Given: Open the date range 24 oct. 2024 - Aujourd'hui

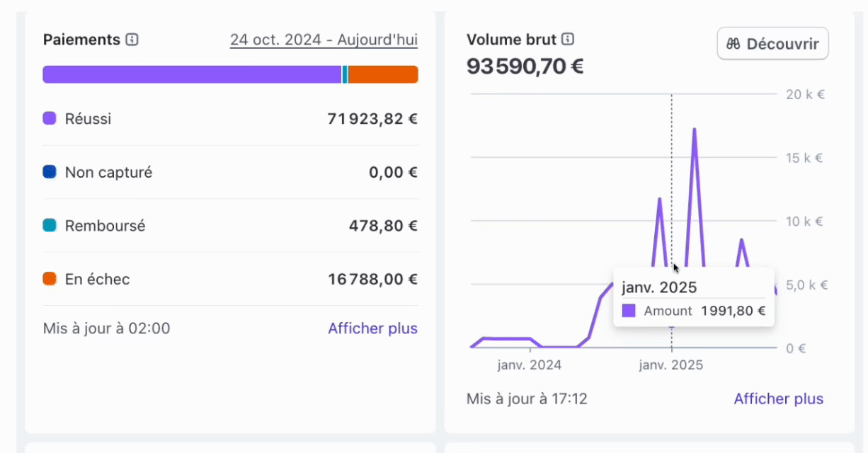Looking at the screenshot, I should point(323,40).
